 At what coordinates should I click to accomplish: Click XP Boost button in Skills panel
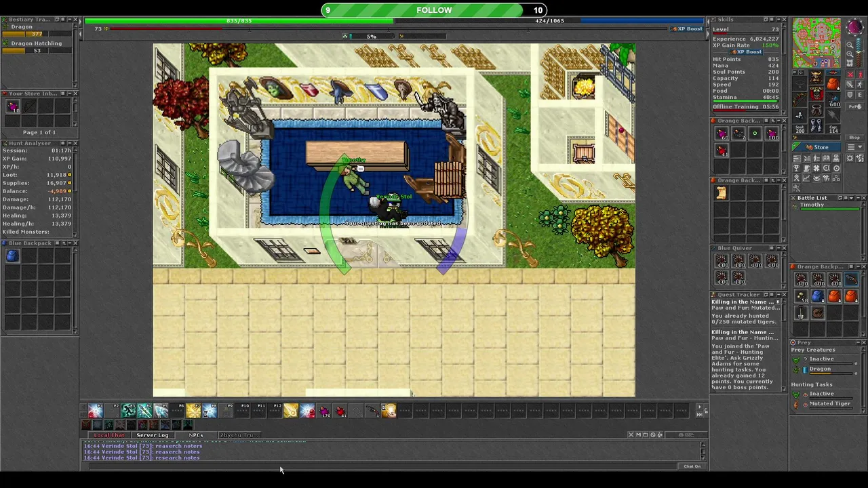[746, 52]
